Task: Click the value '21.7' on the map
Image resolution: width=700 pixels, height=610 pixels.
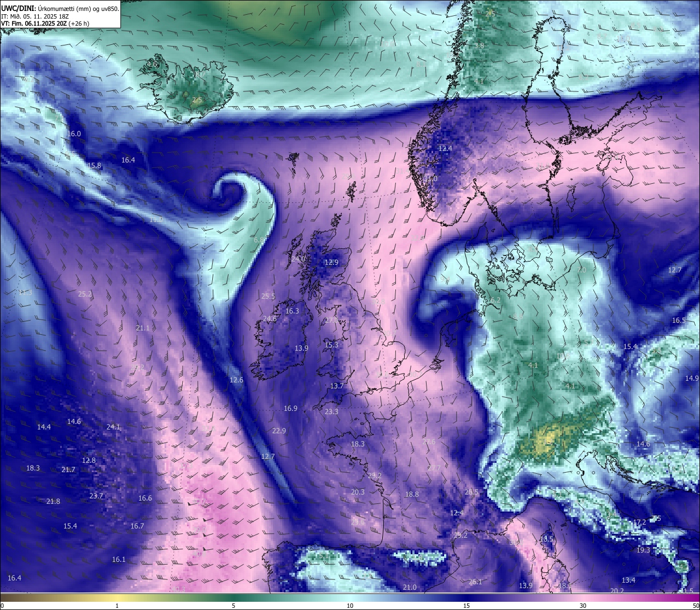Action: click(68, 469)
